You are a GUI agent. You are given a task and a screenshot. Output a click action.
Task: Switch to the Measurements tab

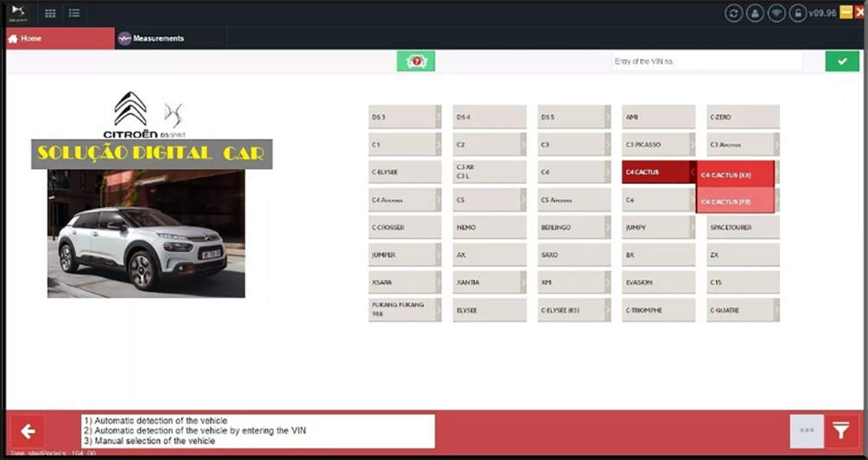point(170,38)
